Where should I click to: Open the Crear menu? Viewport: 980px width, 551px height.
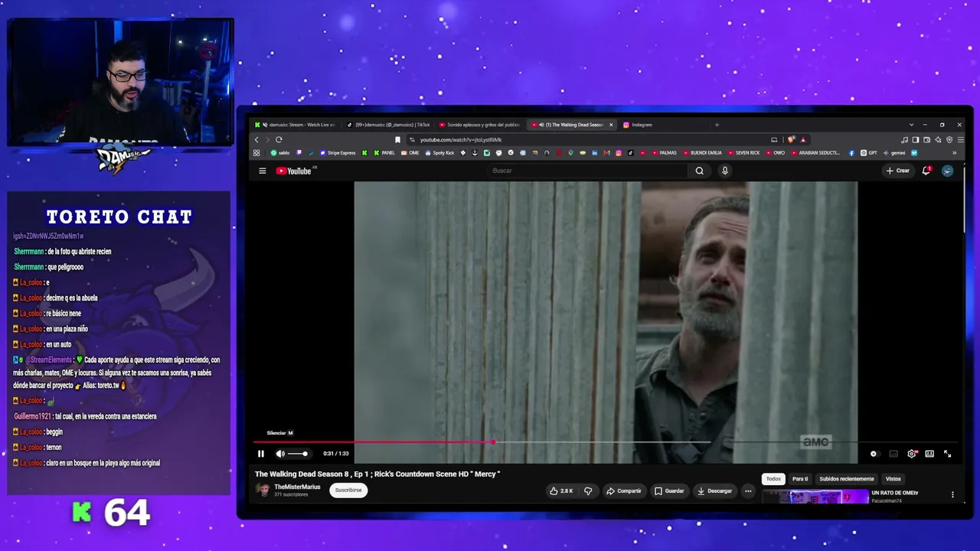898,171
